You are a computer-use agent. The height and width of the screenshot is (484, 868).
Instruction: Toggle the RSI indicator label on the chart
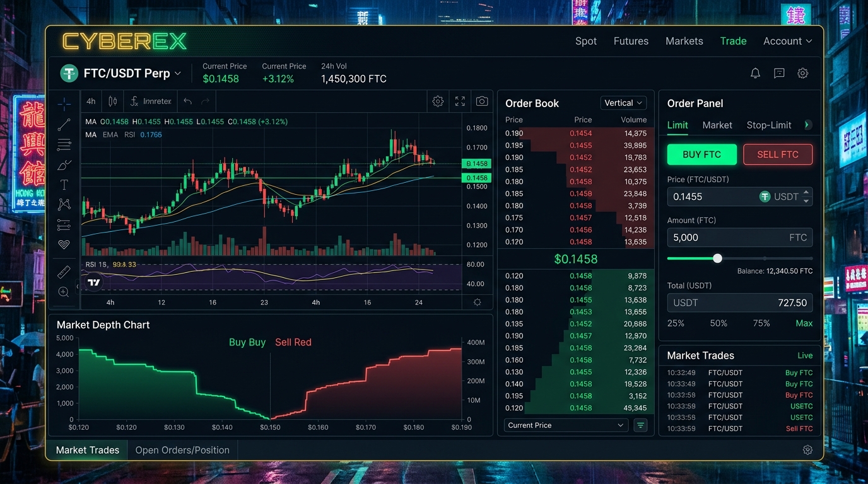tap(130, 135)
